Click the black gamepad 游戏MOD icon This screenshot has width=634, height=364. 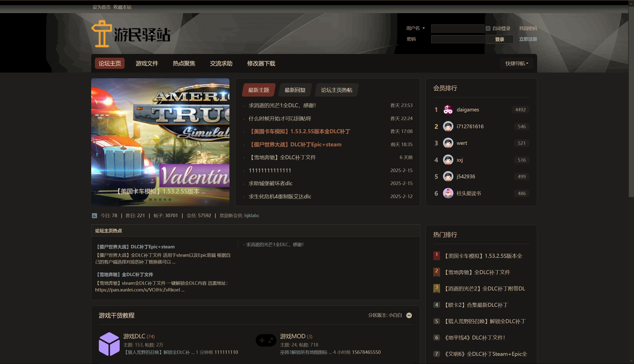(x=266, y=340)
